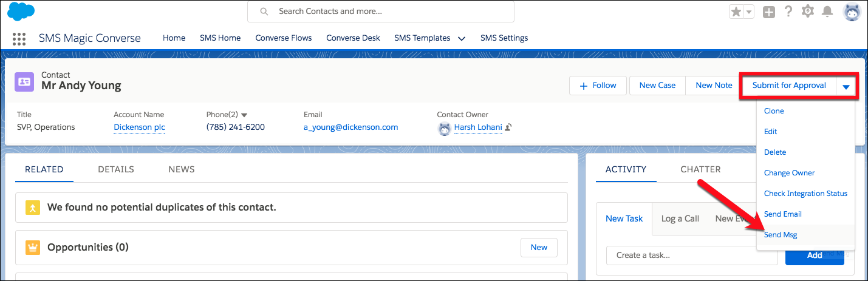Viewport: 868px width, 281px height.
Task: Click the SVP, Operations title value
Action: [46, 127]
